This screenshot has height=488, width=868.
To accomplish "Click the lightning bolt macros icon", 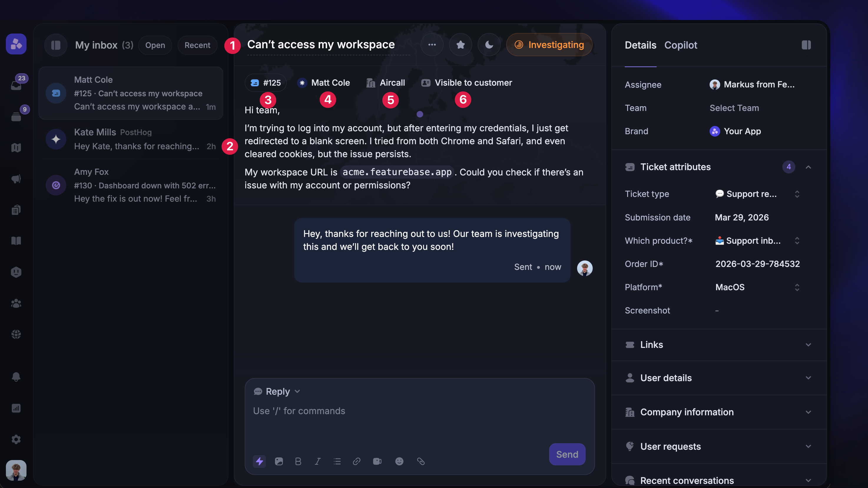I will click(259, 461).
